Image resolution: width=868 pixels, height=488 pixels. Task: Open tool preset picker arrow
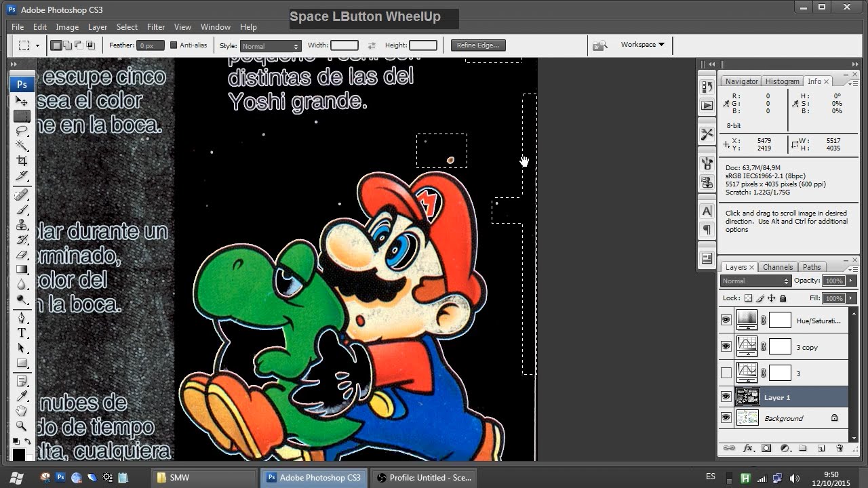tap(37, 45)
